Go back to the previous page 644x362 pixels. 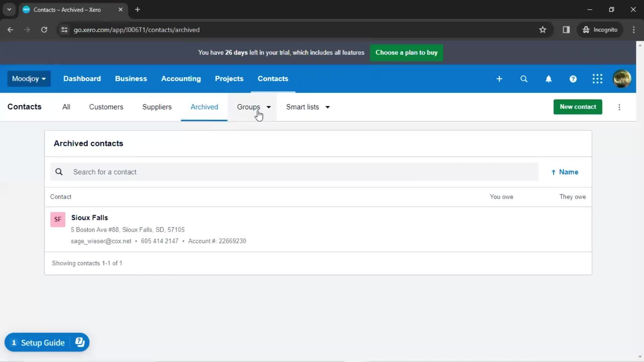pyautogui.click(x=10, y=30)
